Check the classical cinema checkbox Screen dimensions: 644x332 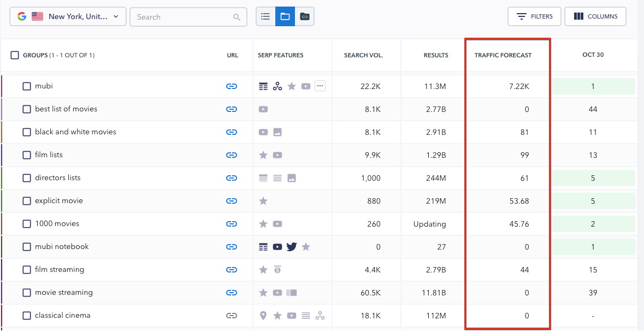27,316
